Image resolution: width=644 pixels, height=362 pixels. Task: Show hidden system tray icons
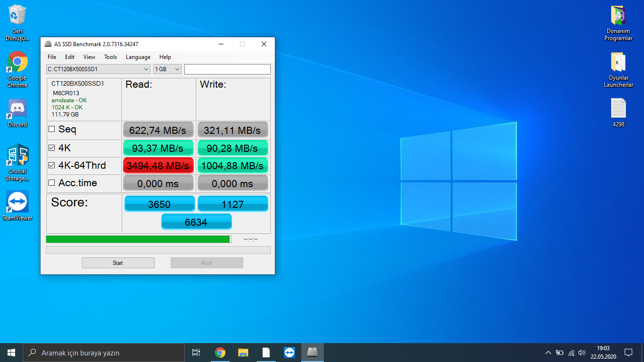pyautogui.click(x=548, y=353)
